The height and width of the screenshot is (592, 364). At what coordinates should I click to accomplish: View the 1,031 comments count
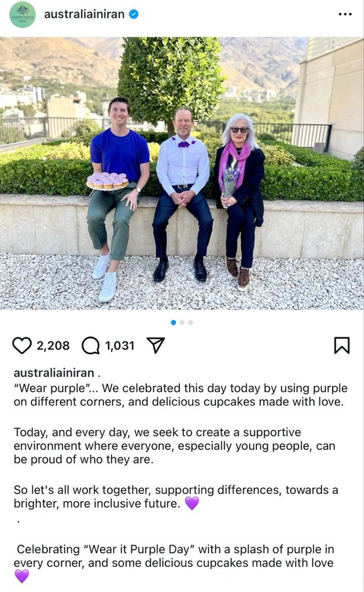(120, 345)
